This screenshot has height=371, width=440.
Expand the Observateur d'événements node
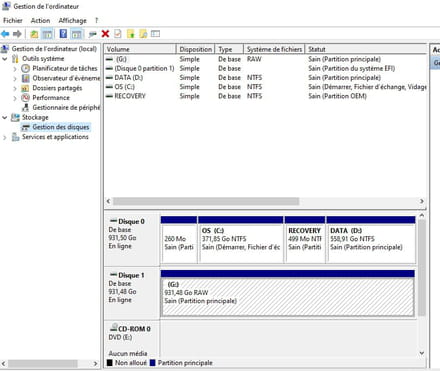coord(15,79)
